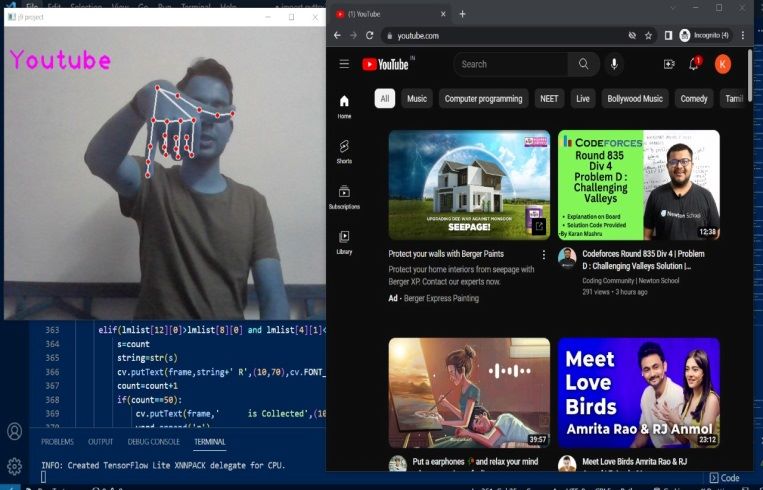
Task: Open Chrome three-dot menu
Action: pyautogui.click(x=743, y=36)
